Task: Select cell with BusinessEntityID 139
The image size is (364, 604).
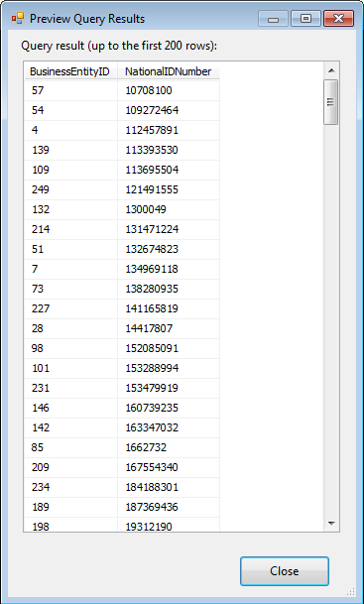Action: point(70,150)
